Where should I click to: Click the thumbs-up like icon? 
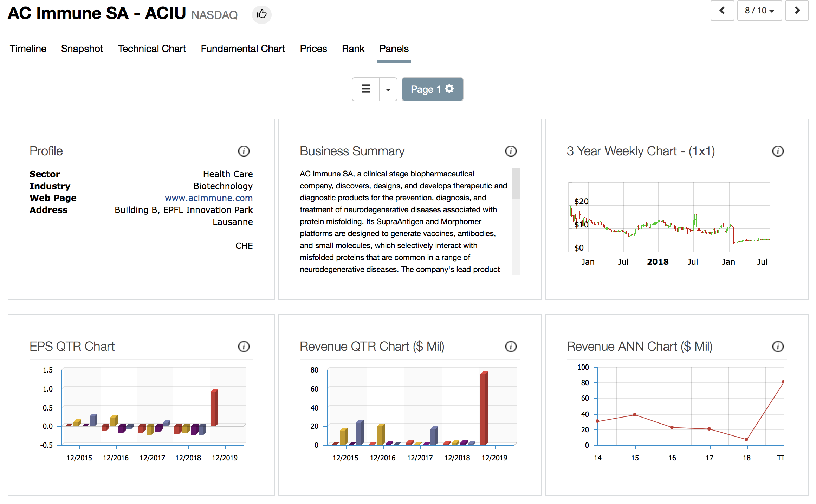[x=261, y=14]
